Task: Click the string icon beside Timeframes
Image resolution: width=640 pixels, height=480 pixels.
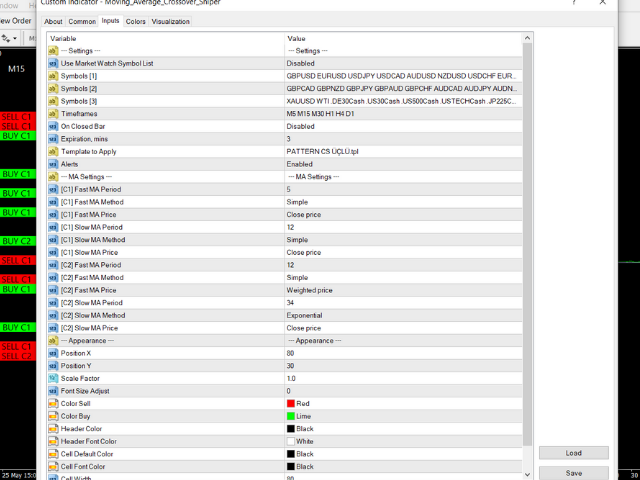Action: (x=53, y=114)
